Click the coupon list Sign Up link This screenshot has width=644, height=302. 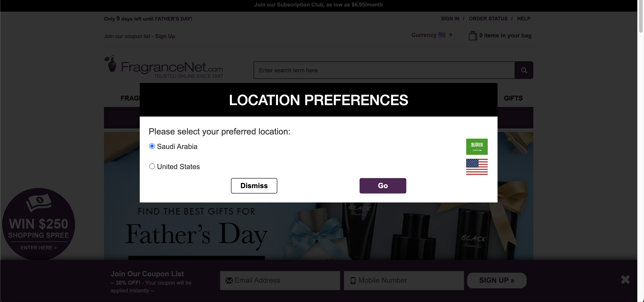click(165, 36)
